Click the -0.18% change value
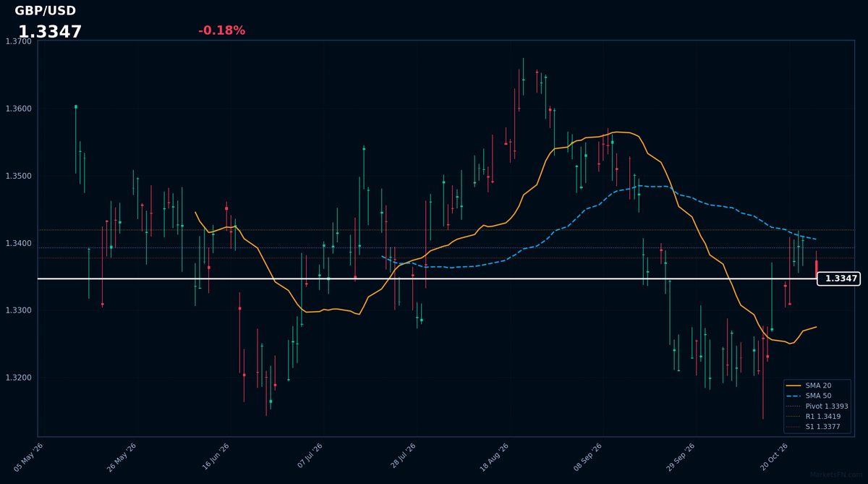The height and width of the screenshot is (484, 868). [221, 30]
